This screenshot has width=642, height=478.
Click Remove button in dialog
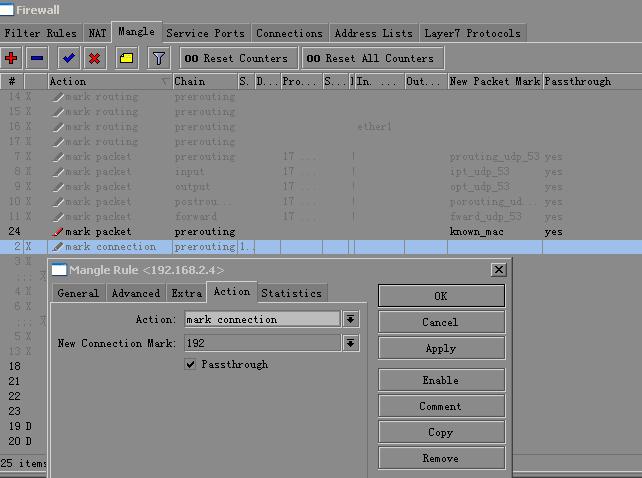[441, 458]
